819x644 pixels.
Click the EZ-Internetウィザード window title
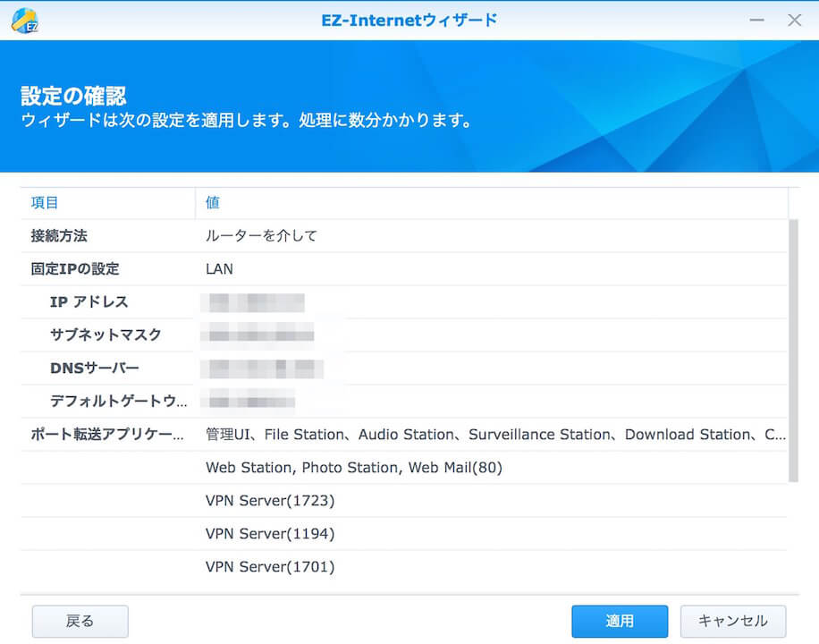click(409, 21)
